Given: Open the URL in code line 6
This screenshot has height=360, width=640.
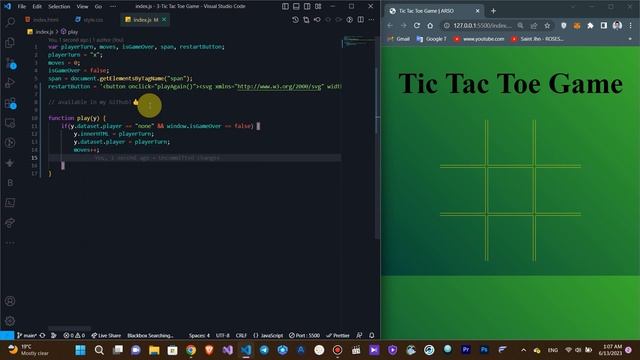Looking at the screenshot, I should (x=280, y=87).
